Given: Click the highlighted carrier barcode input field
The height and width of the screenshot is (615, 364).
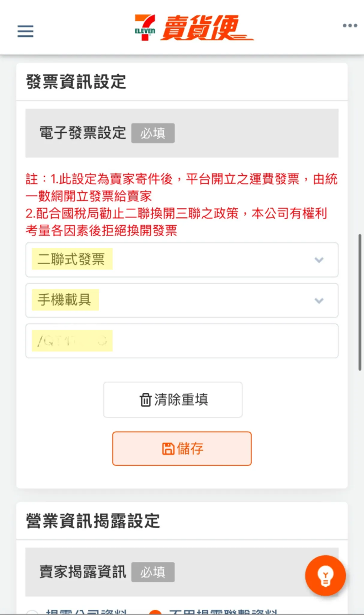Looking at the screenshot, I should pyautogui.click(x=182, y=340).
